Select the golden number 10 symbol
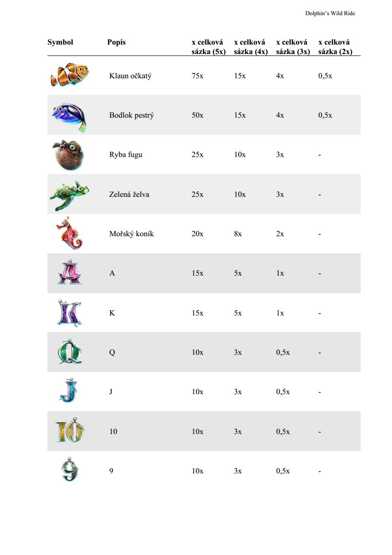This screenshot has height=555, width=392. pyautogui.click(x=70, y=431)
